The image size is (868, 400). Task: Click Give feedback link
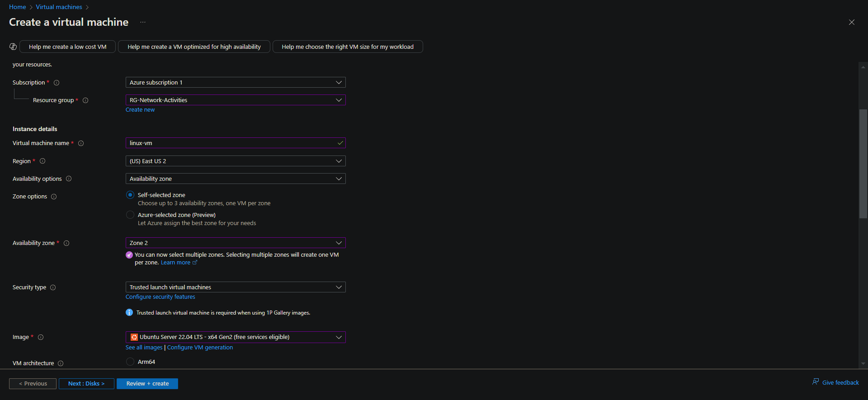coord(840,383)
